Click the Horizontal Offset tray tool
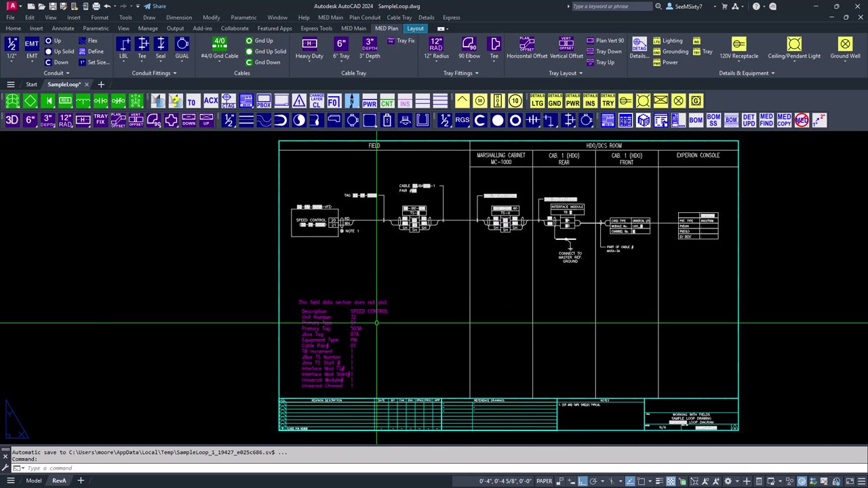The width and height of the screenshot is (868, 488). click(527, 47)
